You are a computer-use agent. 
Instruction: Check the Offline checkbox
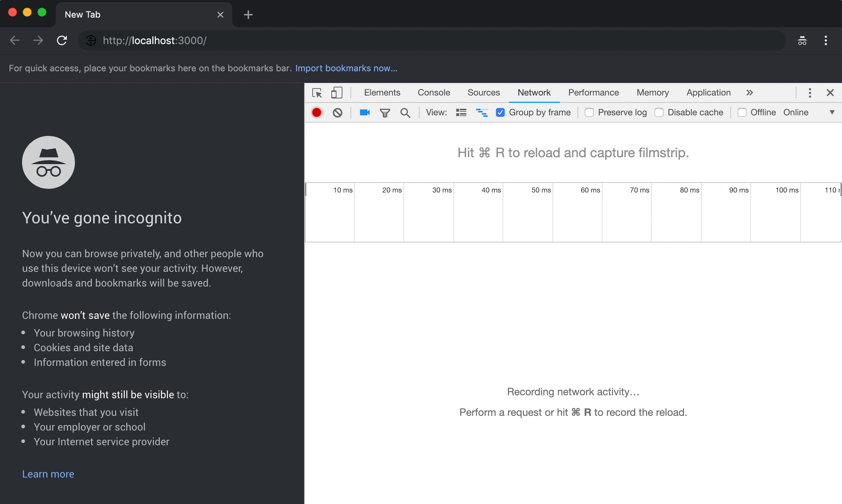742,112
